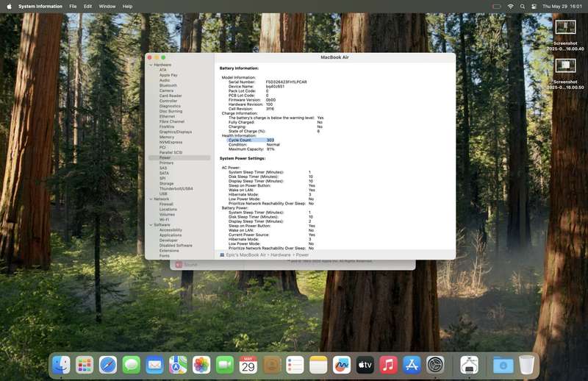The height and width of the screenshot is (381, 588).
Task: Click the Maximum Capacity 91% row
Action: (251, 149)
